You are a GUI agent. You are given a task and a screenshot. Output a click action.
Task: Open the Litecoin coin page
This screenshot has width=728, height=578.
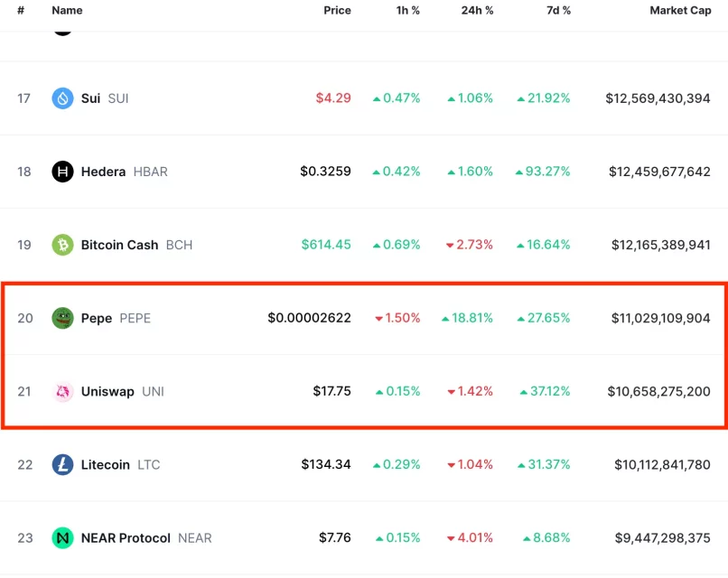tap(106, 464)
